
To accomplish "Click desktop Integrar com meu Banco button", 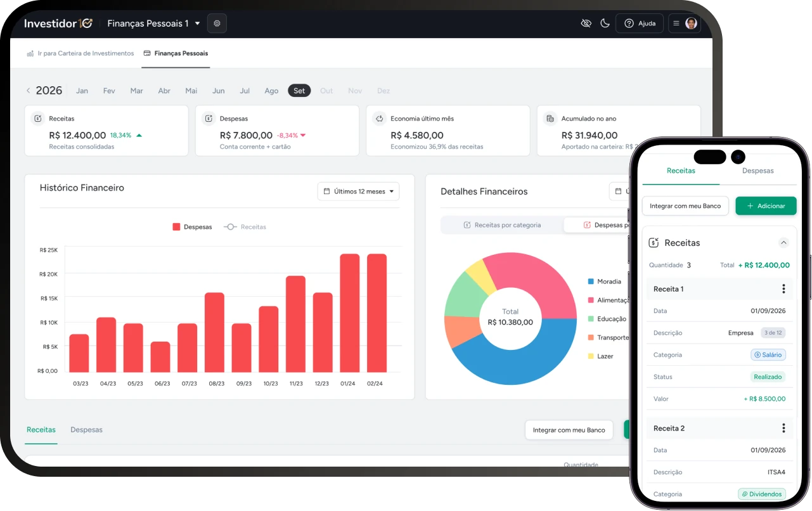I will click(569, 430).
